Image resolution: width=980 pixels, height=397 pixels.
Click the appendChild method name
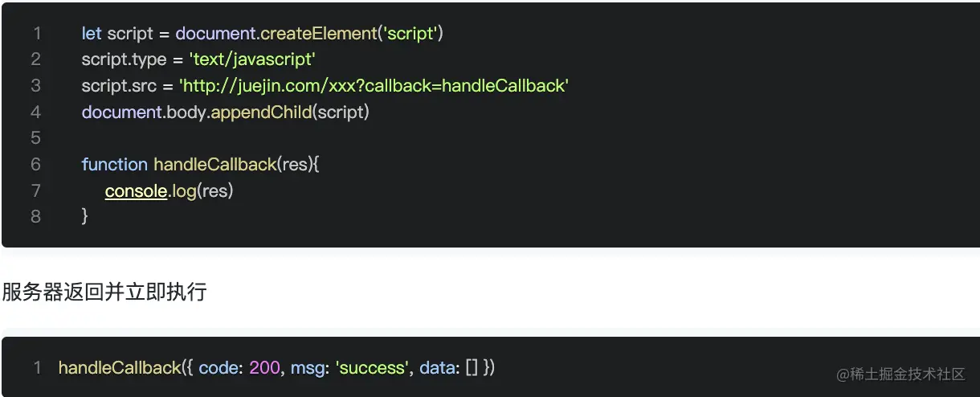pyautogui.click(x=261, y=112)
